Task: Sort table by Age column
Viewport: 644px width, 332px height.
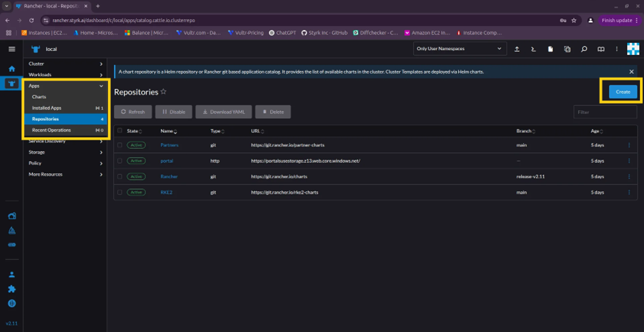Action: click(x=597, y=131)
